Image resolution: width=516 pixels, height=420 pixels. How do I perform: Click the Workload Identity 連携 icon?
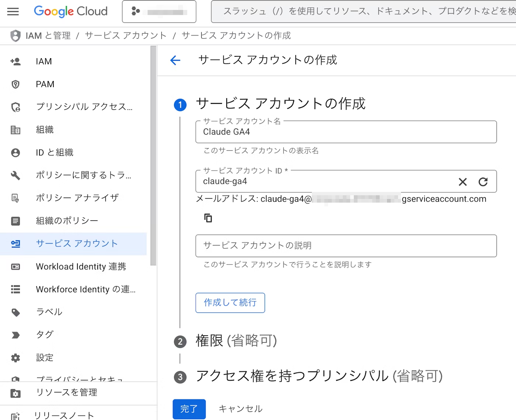pyautogui.click(x=15, y=267)
